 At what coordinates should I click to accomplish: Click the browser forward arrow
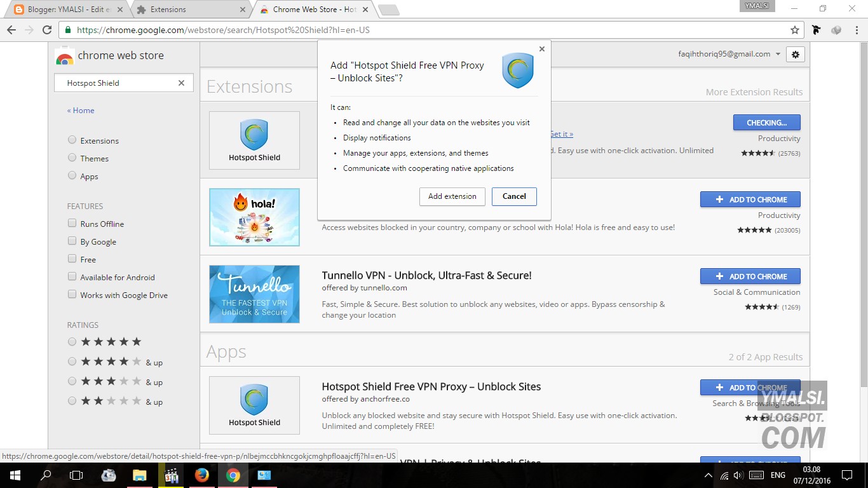[29, 30]
